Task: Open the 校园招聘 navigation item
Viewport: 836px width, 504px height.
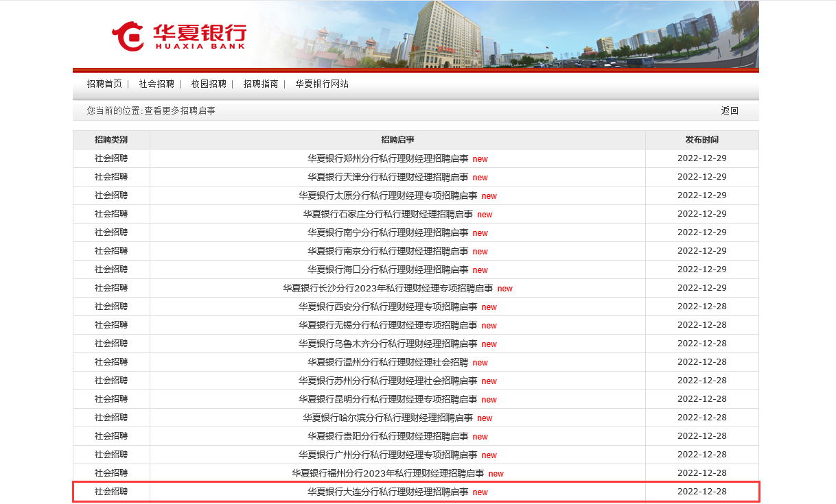Action: coord(209,84)
